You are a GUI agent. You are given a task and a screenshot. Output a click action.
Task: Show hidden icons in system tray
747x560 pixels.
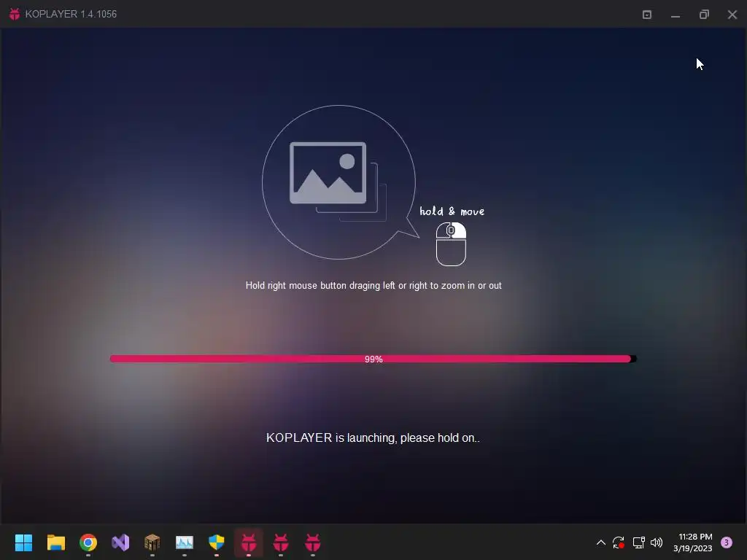click(601, 542)
